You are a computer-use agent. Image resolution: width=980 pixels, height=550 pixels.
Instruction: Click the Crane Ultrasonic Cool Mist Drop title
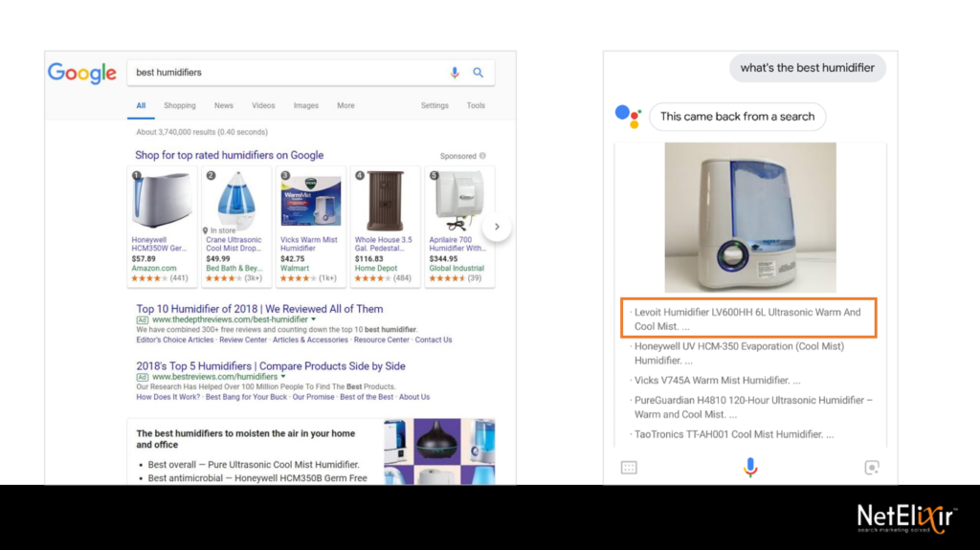coord(234,244)
